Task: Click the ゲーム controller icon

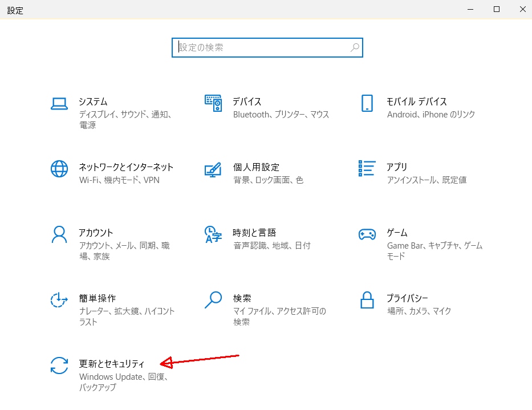Action: click(x=367, y=234)
